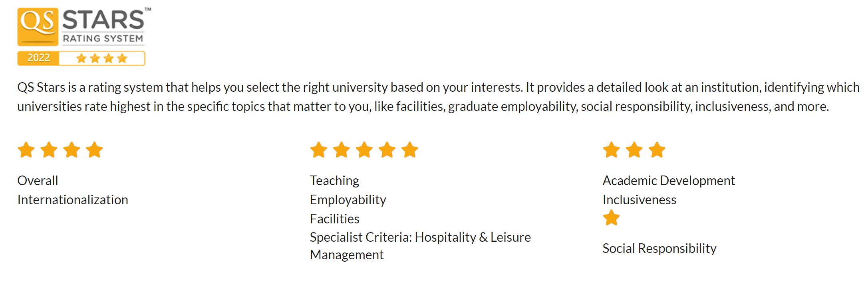Viewport: 868px width, 292px height.
Task: Select the Inclusiveness category text
Action: pyautogui.click(x=639, y=200)
